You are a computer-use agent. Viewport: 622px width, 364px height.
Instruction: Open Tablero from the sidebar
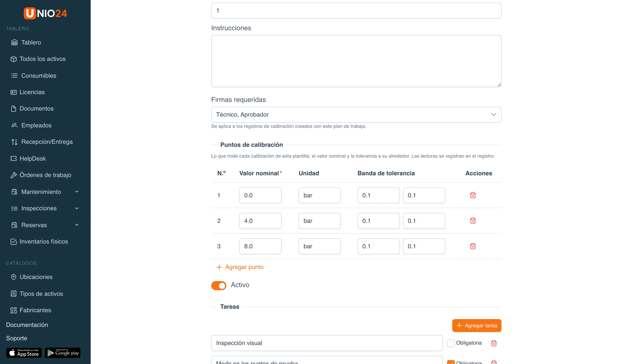click(x=31, y=43)
